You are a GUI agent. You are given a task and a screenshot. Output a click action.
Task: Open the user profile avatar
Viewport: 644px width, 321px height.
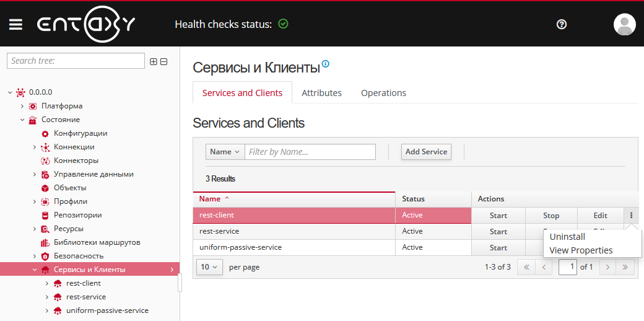624,24
